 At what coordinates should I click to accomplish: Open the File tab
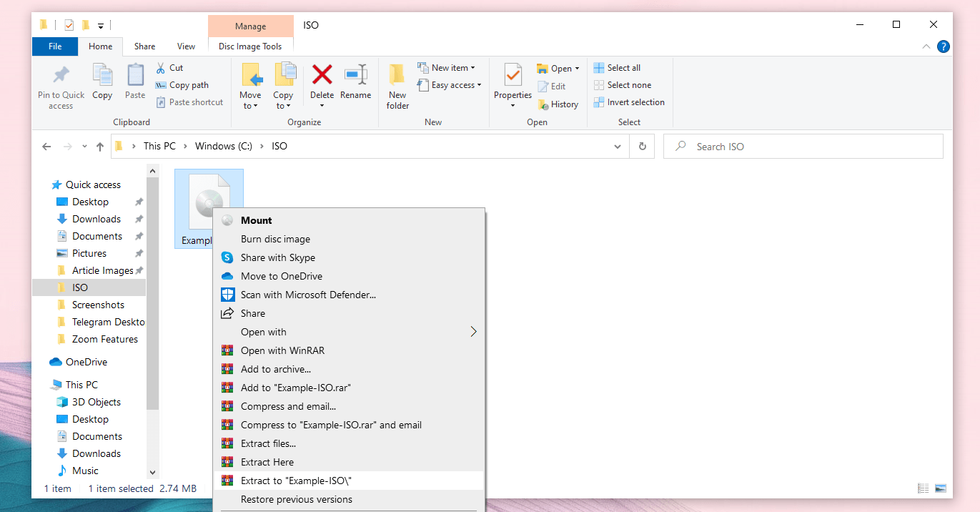tap(55, 46)
